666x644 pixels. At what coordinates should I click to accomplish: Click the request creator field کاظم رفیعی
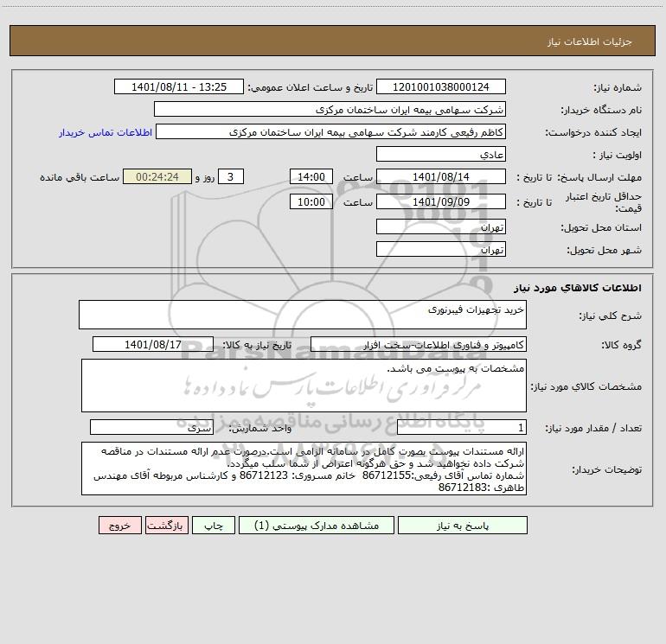click(331, 132)
